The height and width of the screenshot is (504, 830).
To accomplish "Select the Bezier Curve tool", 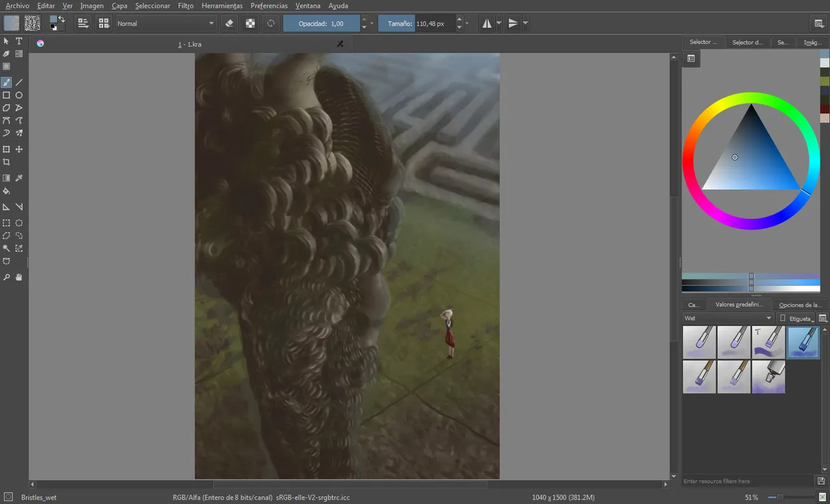I will pos(6,120).
